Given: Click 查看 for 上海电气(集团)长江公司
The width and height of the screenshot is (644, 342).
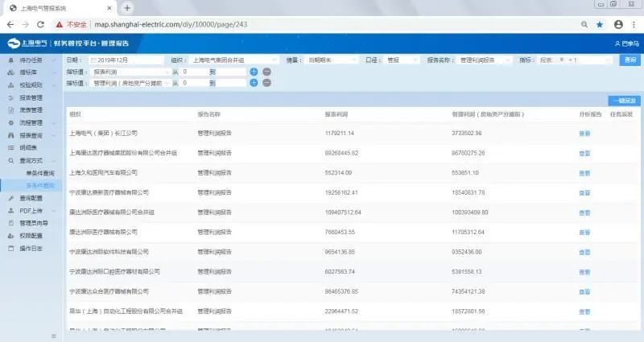Looking at the screenshot, I should click(584, 134).
